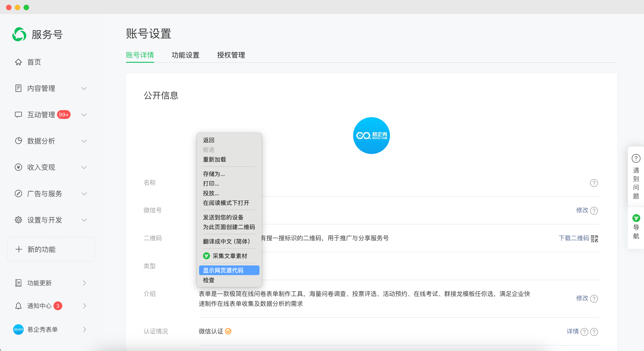Click the 通知中心 bell icon

(18, 306)
